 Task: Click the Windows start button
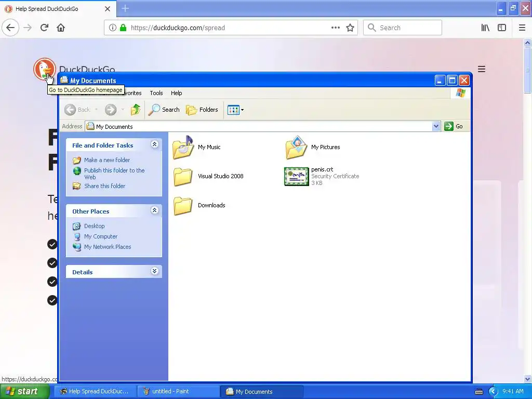pos(25,391)
